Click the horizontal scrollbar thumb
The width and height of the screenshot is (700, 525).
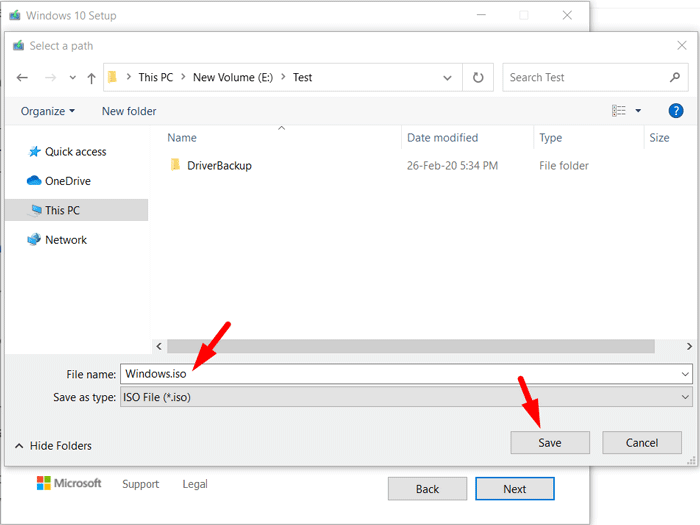tap(411, 346)
